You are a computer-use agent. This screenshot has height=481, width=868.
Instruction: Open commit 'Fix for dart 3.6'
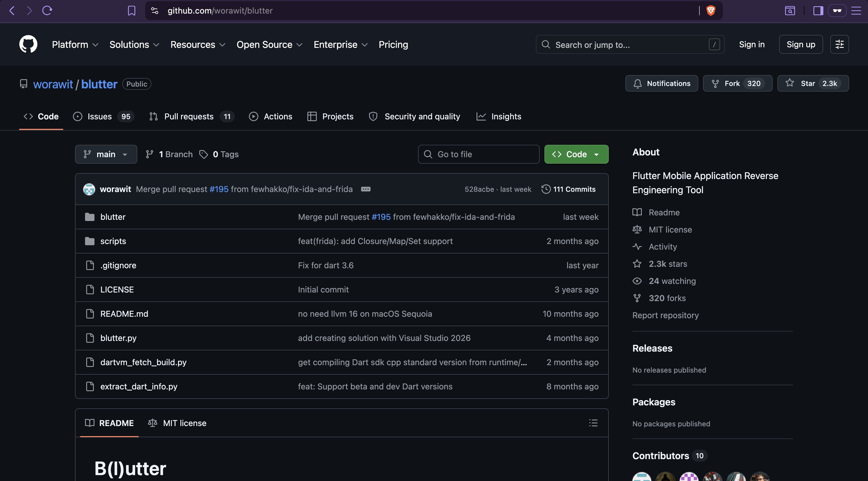click(325, 265)
